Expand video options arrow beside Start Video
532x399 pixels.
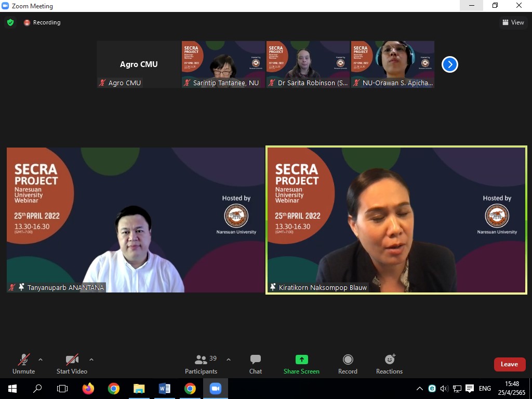(x=91, y=360)
